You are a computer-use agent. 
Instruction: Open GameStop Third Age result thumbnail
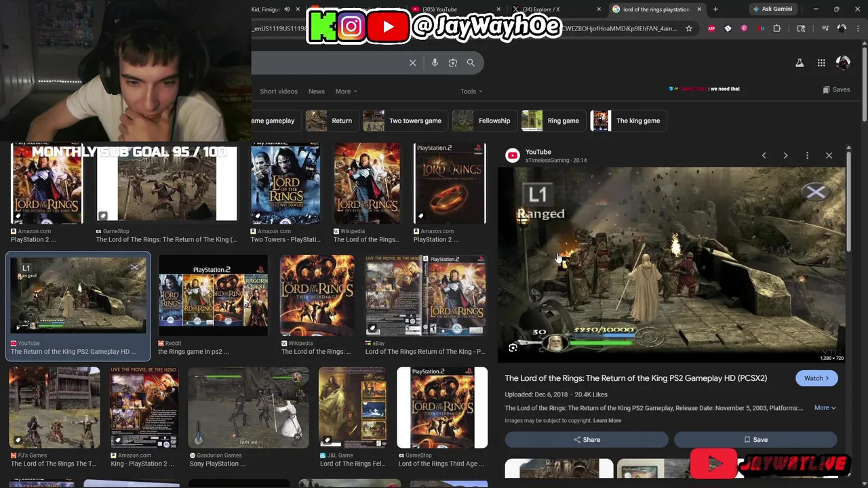pyautogui.click(x=442, y=408)
